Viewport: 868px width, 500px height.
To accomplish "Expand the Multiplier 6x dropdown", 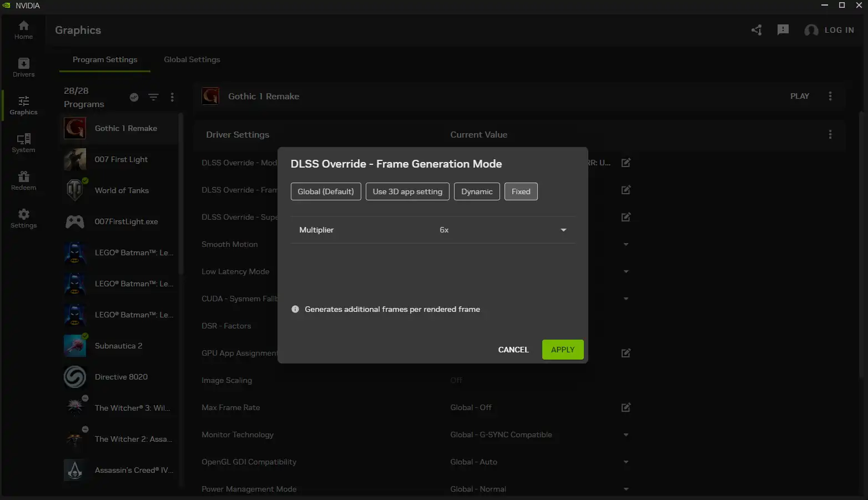I will pos(433,230).
